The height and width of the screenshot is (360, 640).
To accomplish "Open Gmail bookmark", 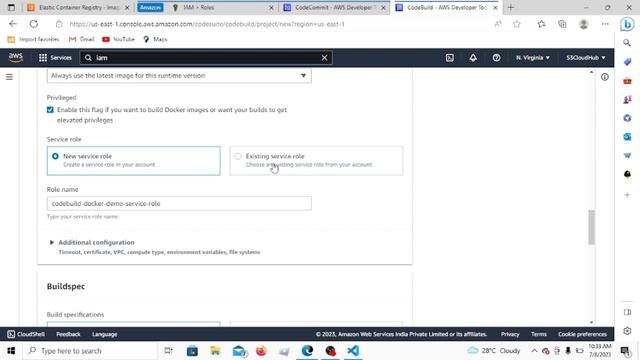I will tap(82, 39).
